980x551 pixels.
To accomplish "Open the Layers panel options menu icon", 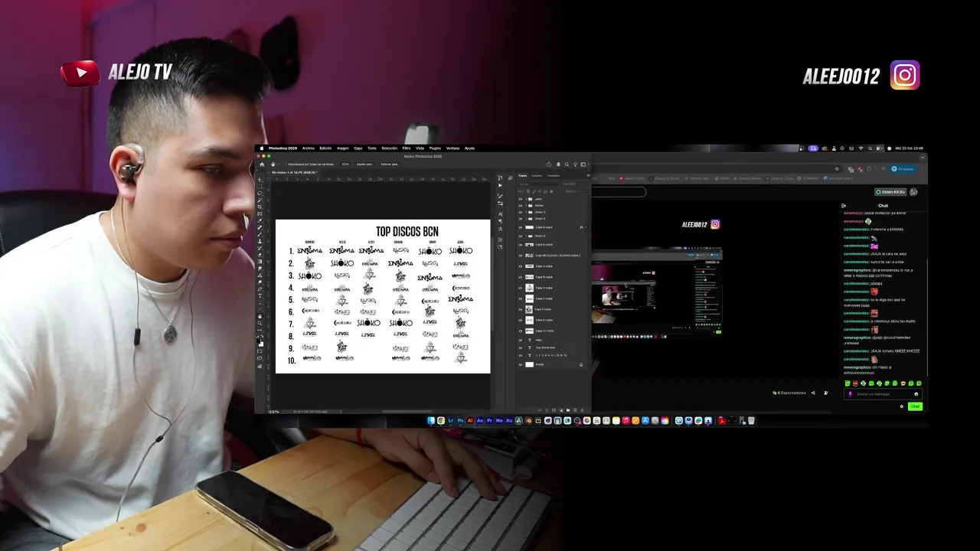I will coord(588,175).
